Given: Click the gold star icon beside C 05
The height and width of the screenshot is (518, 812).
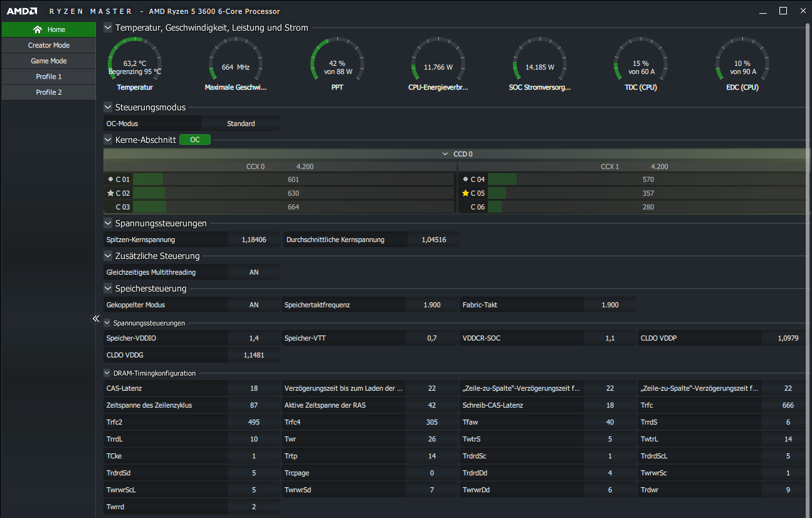Looking at the screenshot, I should pyautogui.click(x=465, y=193).
